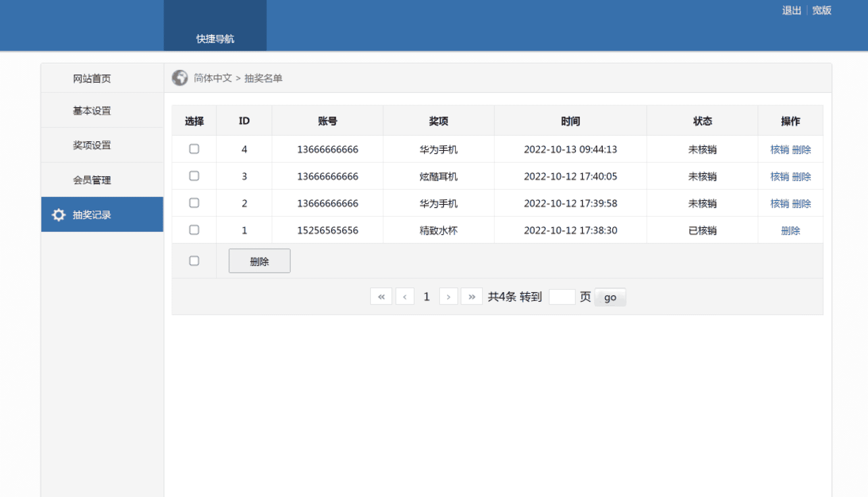Click 退出 to log out
868x497 pixels.
(x=791, y=10)
